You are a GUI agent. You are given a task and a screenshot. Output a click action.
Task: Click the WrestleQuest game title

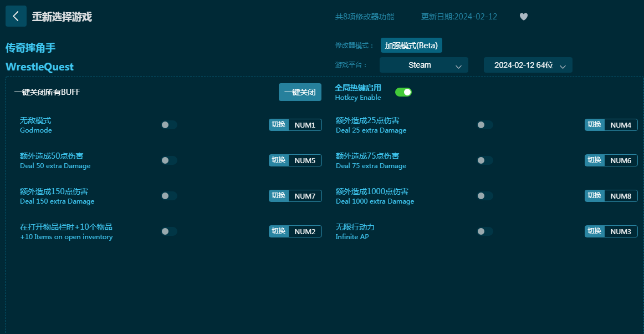(x=39, y=67)
